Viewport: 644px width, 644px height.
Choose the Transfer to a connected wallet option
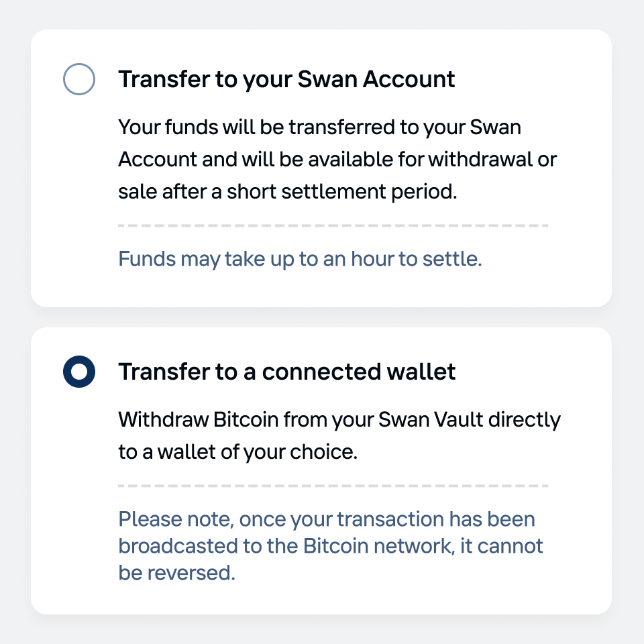(x=78, y=371)
